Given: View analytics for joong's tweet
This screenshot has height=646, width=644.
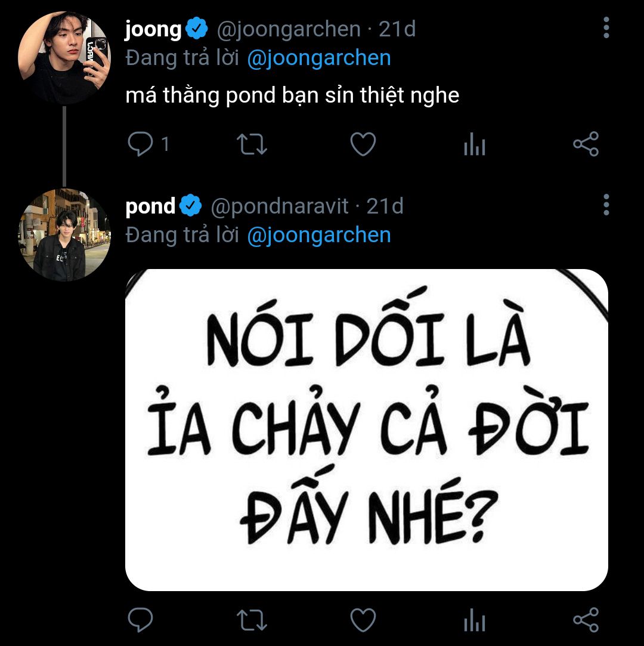Looking at the screenshot, I should pyautogui.click(x=475, y=145).
